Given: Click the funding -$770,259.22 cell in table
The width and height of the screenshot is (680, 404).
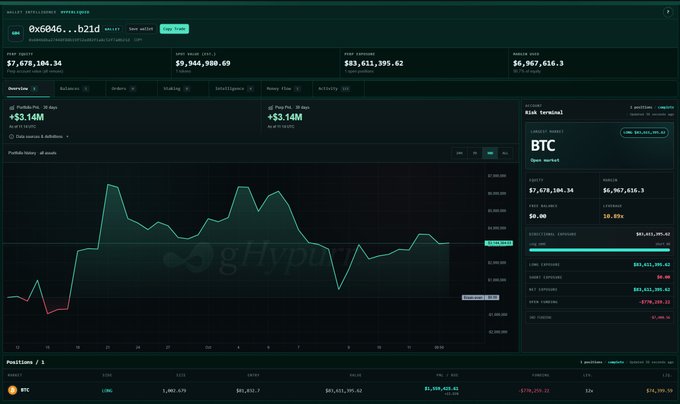Looking at the screenshot, I should pos(534,391).
